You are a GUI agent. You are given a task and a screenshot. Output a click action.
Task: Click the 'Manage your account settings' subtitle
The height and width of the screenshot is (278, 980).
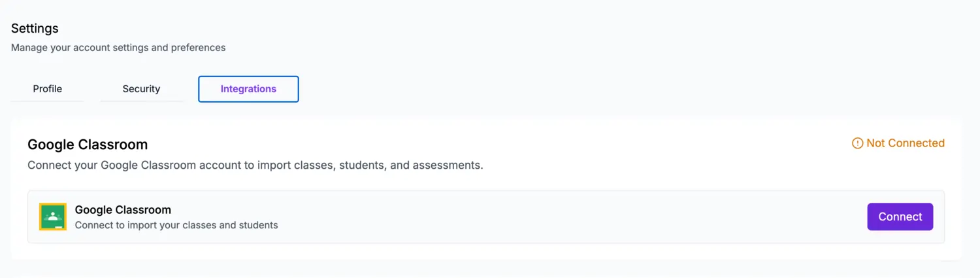tap(118, 48)
